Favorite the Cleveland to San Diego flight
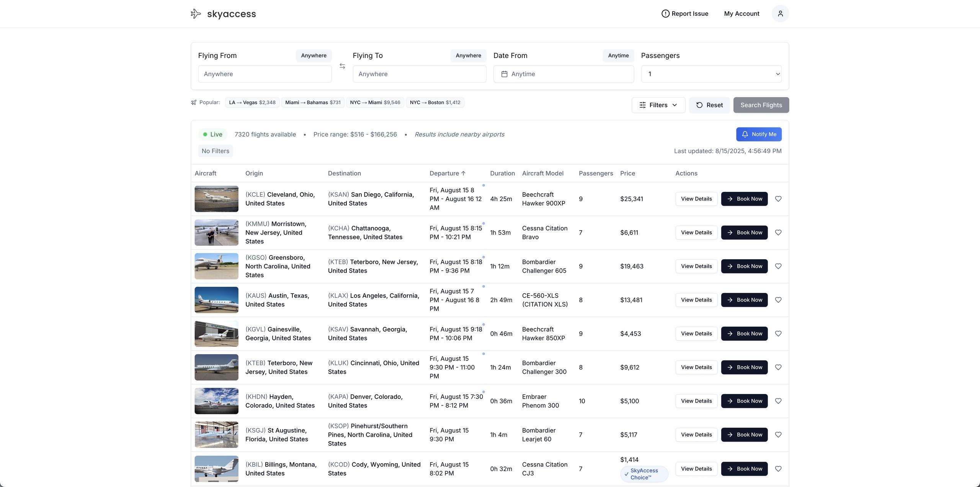Image resolution: width=980 pixels, height=487 pixels. pos(778,199)
